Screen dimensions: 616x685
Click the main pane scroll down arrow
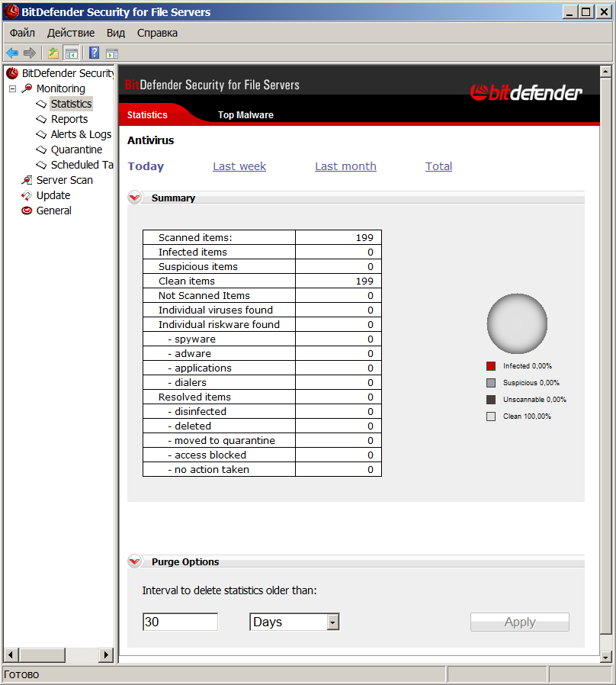tap(605, 657)
